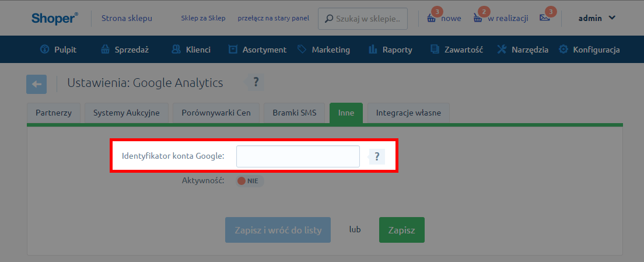The width and height of the screenshot is (644, 262).
Task: Open the Asortyment menu
Action: click(257, 50)
